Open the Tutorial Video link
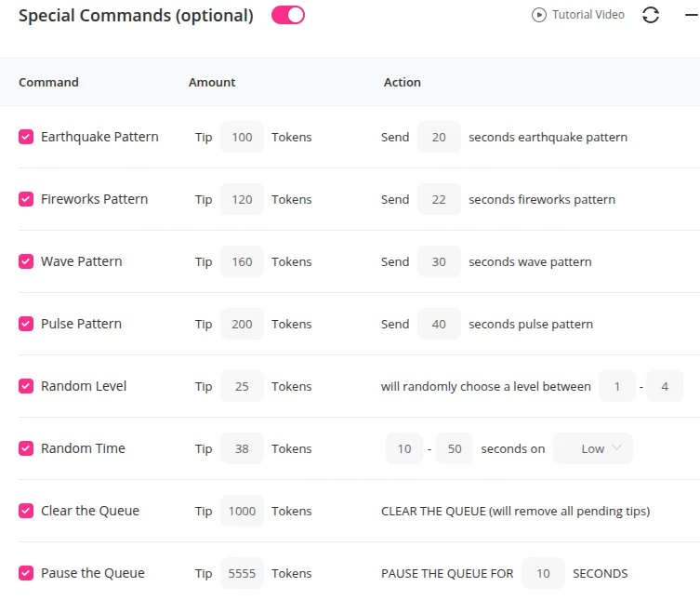The height and width of the screenshot is (600, 700). tap(588, 15)
